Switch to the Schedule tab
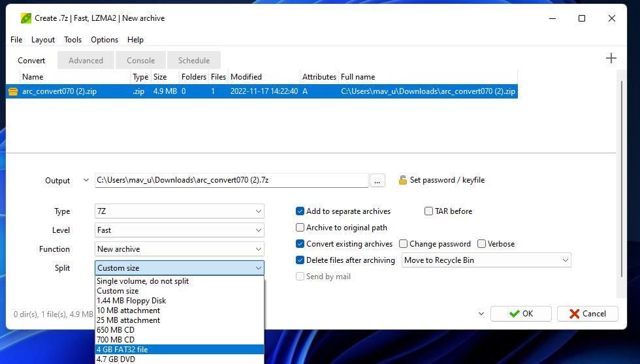Image resolution: width=640 pixels, height=364 pixels. (x=194, y=60)
